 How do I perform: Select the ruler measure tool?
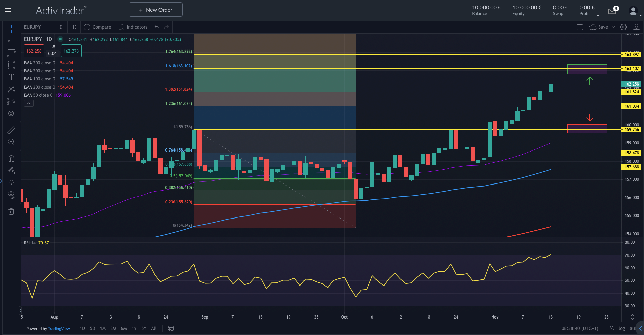[11, 129]
